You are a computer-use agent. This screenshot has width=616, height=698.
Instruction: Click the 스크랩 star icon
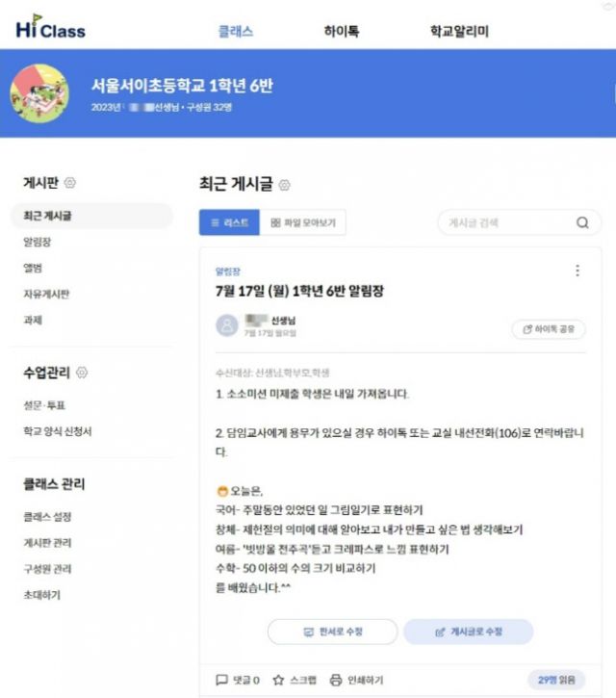[x=278, y=680]
